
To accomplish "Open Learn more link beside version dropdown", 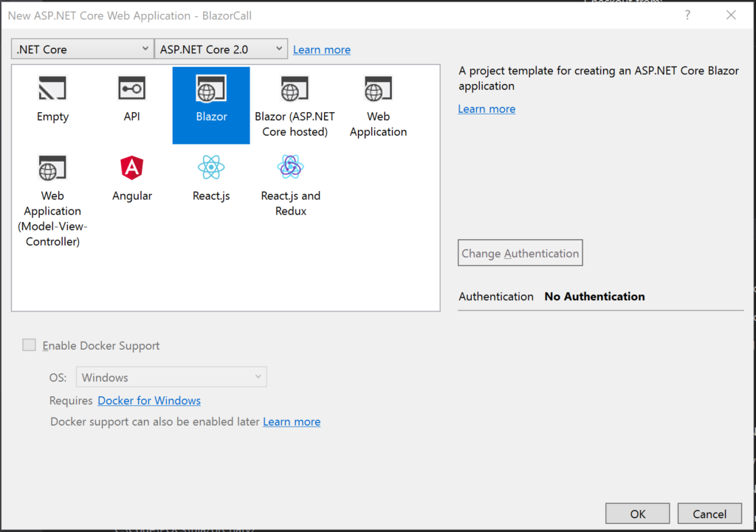I will click(x=321, y=49).
